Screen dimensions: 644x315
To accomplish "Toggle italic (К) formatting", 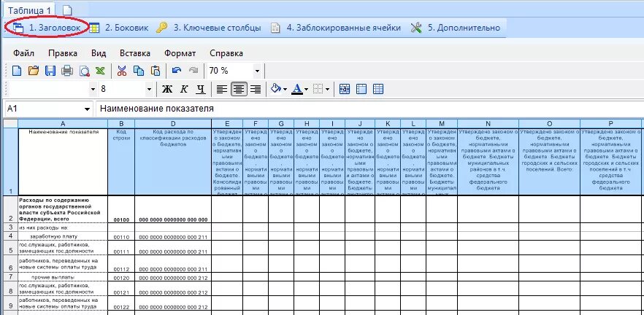I will point(184,89).
